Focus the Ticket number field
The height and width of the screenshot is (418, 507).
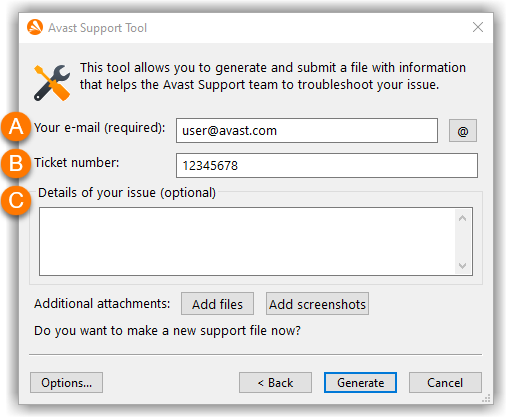pyautogui.click(x=327, y=166)
